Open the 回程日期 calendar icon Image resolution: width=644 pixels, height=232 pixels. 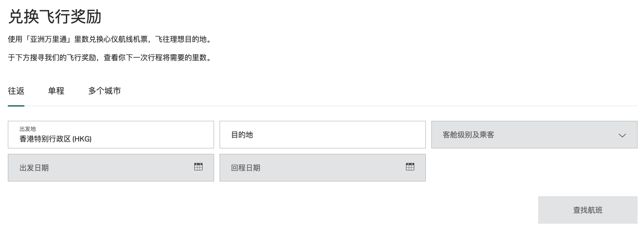coord(410,167)
